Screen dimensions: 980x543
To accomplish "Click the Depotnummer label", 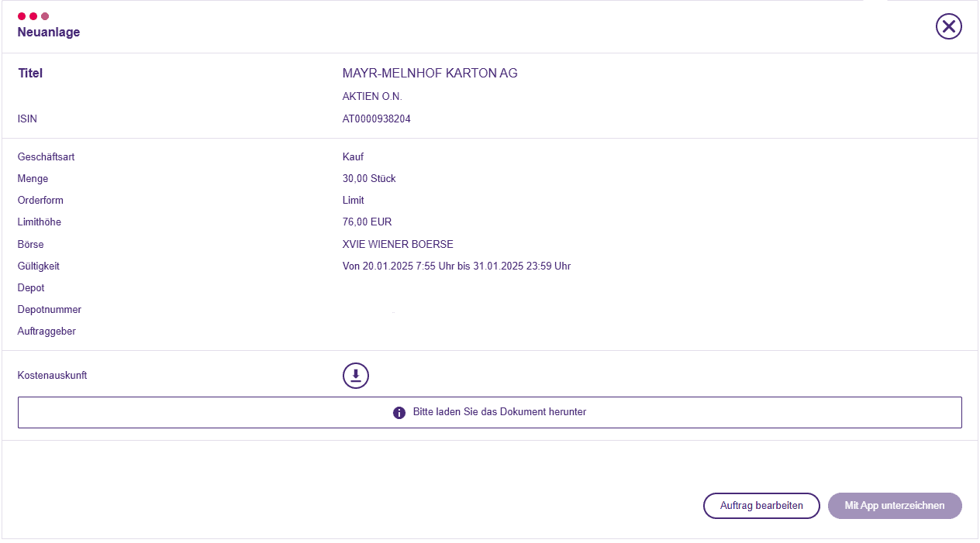I will [x=49, y=310].
